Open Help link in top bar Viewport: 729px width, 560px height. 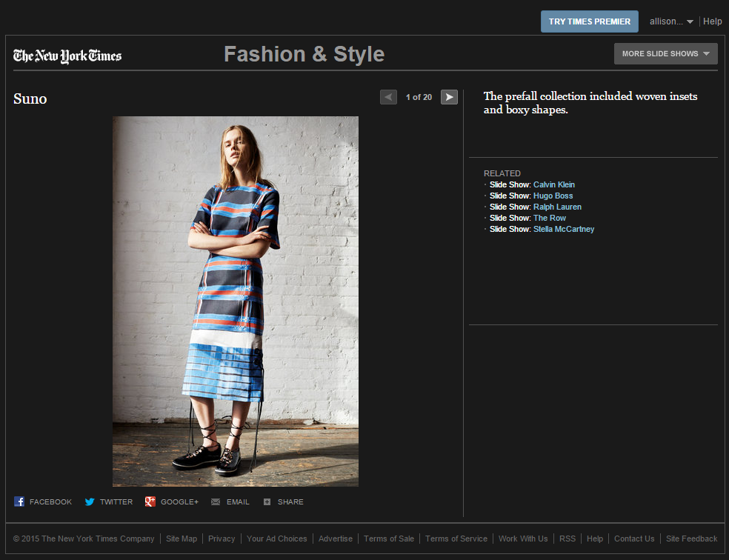tap(712, 21)
